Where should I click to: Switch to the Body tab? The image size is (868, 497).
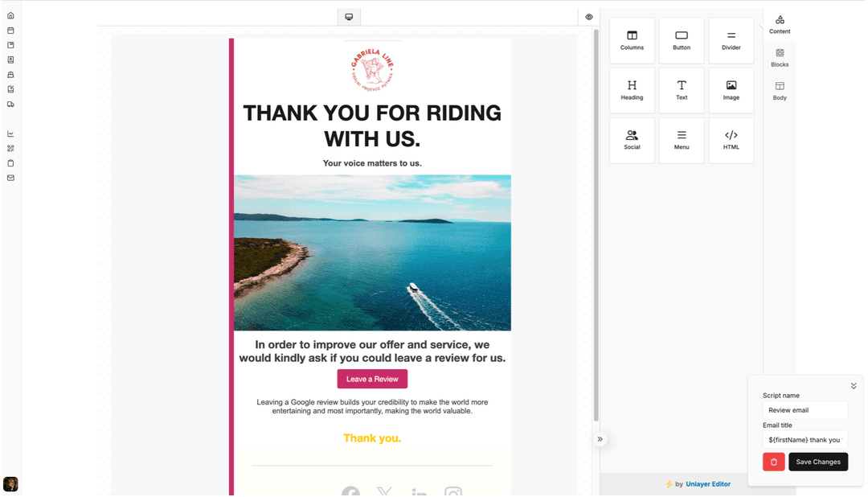tap(780, 92)
